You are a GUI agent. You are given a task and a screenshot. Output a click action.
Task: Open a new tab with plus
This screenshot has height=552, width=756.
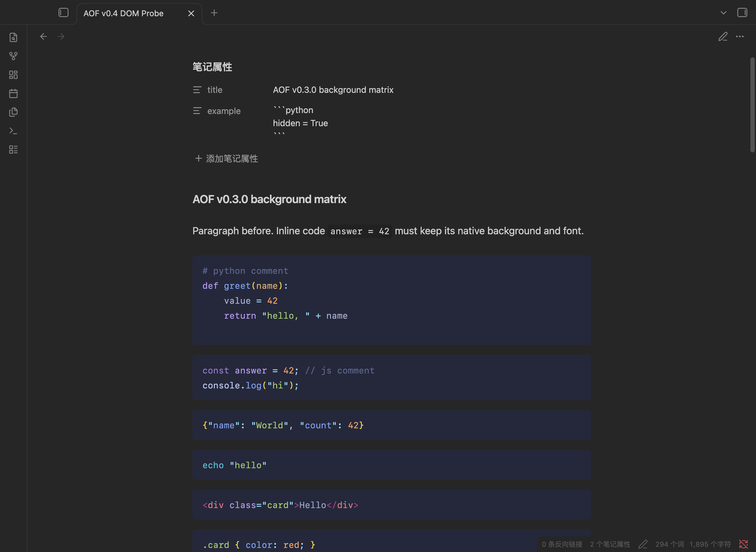point(214,13)
